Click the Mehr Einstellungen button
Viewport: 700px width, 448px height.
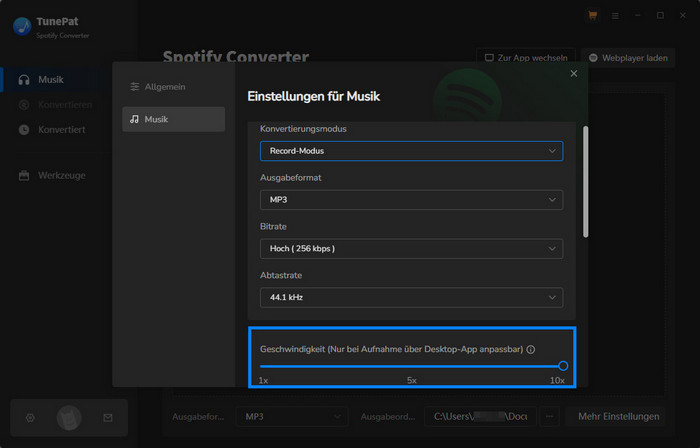tap(615, 417)
